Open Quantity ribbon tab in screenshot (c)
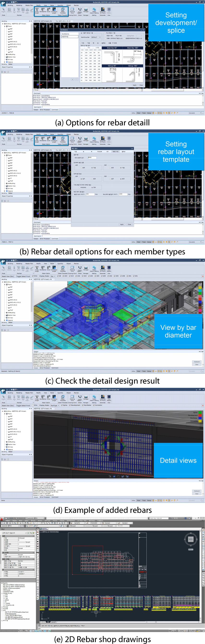This screenshot has height=644, width=205. (x=60, y=263)
